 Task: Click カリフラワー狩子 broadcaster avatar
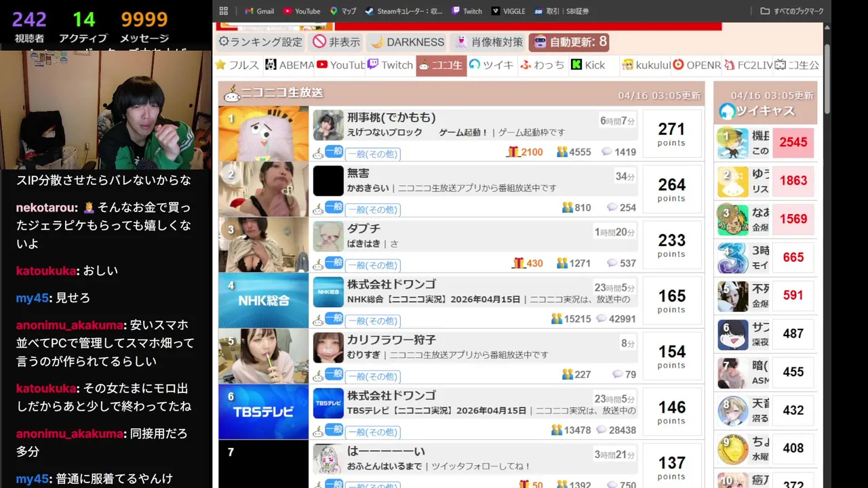coord(328,348)
